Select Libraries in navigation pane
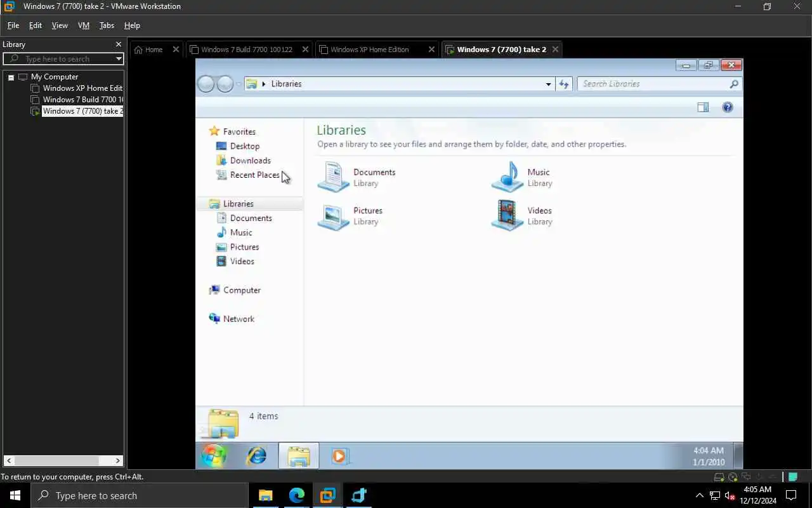The height and width of the screenshot is (508, 812). [x=249, y=204]
